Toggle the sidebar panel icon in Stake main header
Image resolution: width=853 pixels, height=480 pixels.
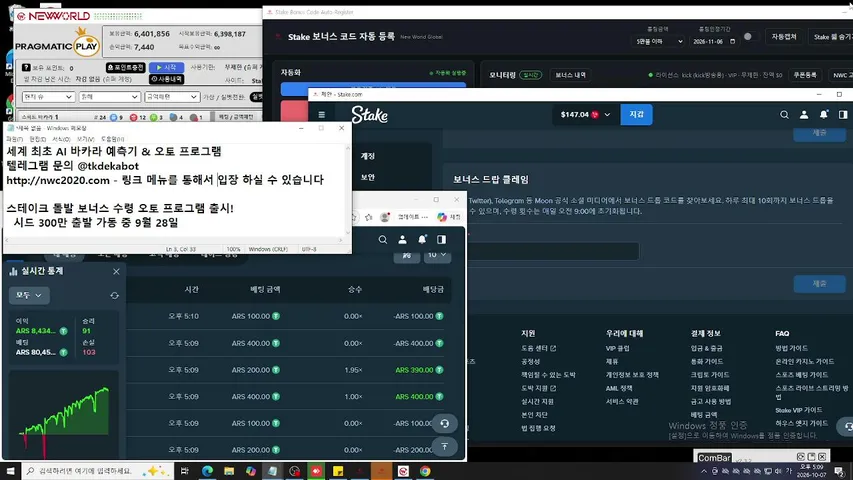[843, 115]
